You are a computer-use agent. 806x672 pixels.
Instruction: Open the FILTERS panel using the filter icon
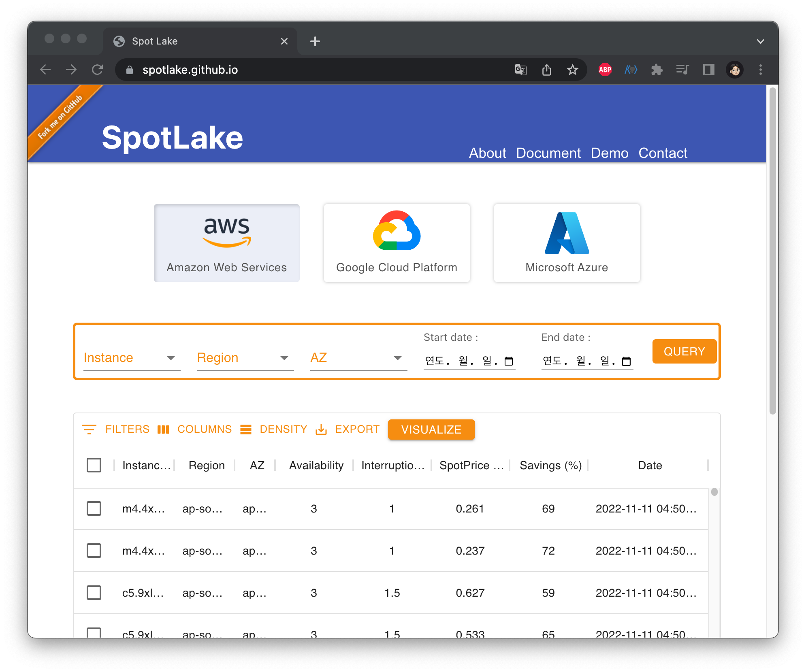coord(89,430)
